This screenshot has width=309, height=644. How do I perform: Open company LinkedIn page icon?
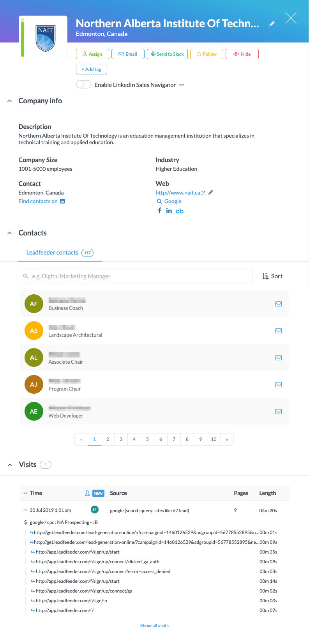pos(169,211)
